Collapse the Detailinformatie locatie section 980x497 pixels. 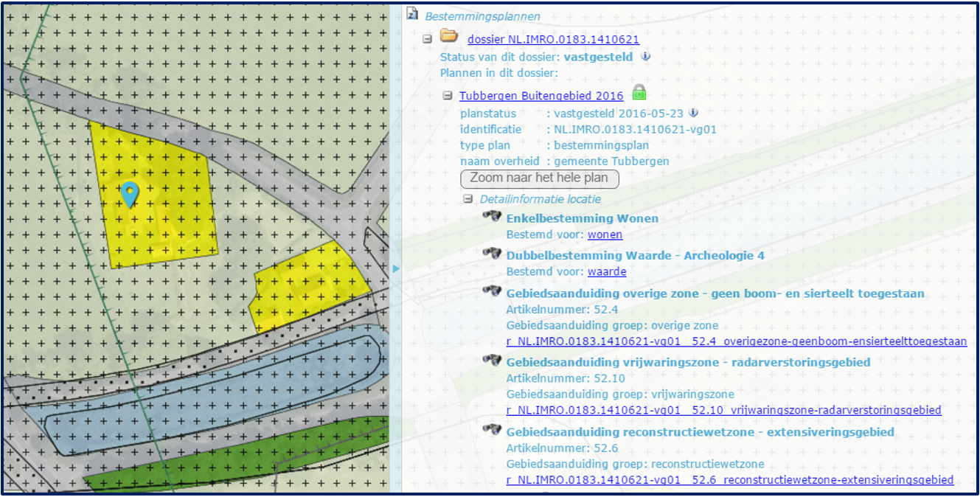pyautogui.click(x=468, y=199)
